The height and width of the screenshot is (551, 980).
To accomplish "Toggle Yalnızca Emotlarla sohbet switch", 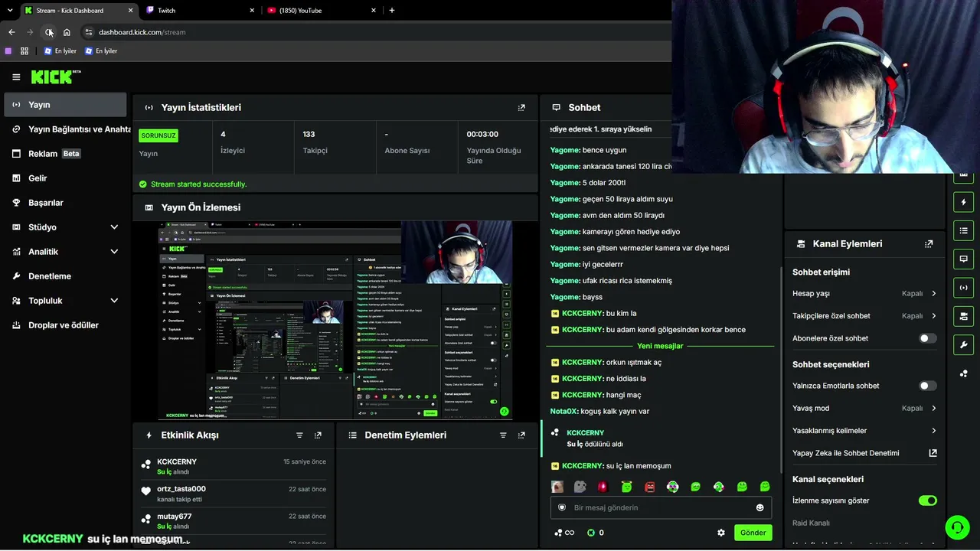I will coord(927,386).
